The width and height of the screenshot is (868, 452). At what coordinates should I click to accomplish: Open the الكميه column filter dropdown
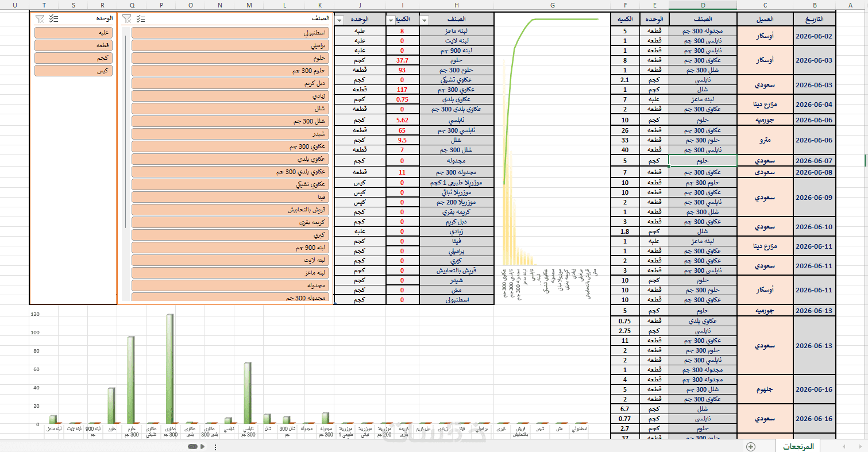click(391, 20)
